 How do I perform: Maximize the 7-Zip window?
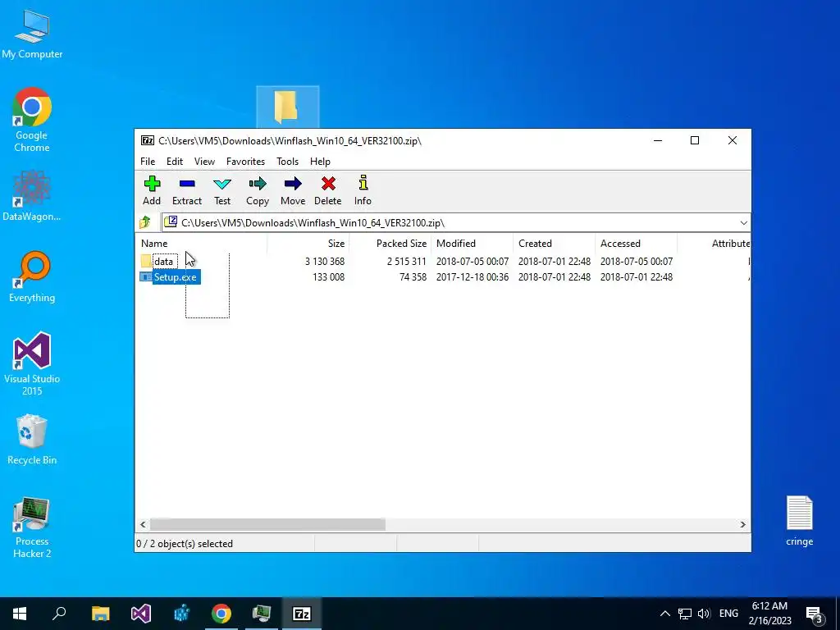pos(695,140)
